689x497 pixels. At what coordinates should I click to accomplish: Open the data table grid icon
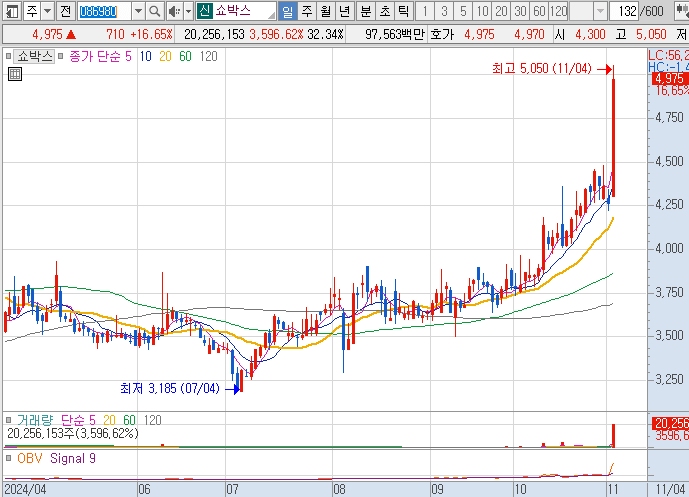click(15, 74)
